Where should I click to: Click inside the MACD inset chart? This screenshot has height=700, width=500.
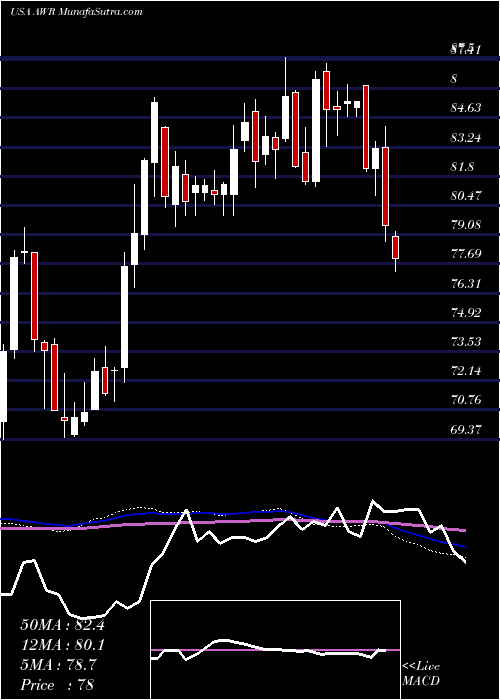pyautogui.click(x=276, y=650)
